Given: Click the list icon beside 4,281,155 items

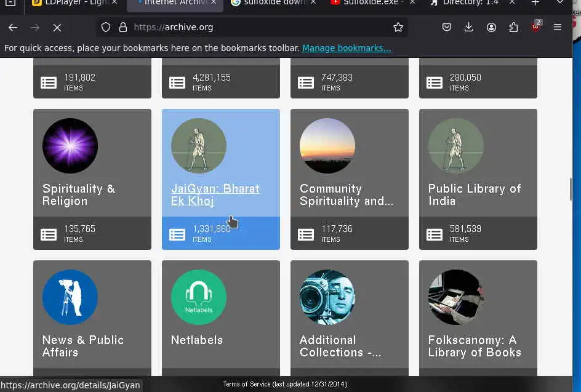Looking at the screenshot, I should click(177, 82).
